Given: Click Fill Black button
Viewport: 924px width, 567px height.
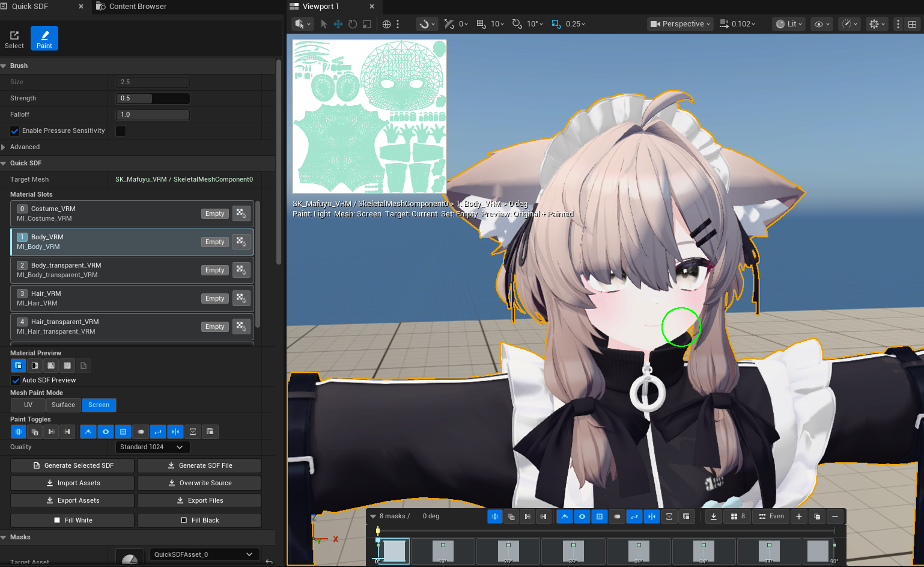Looking at the screenshot, I should [x=199, y=520].
